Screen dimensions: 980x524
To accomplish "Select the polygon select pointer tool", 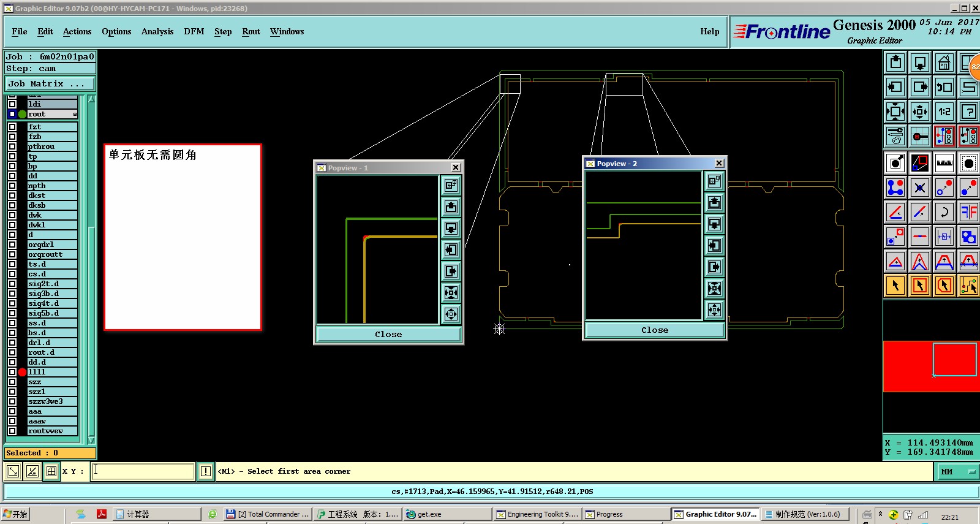I will click(x=944, y=286).
